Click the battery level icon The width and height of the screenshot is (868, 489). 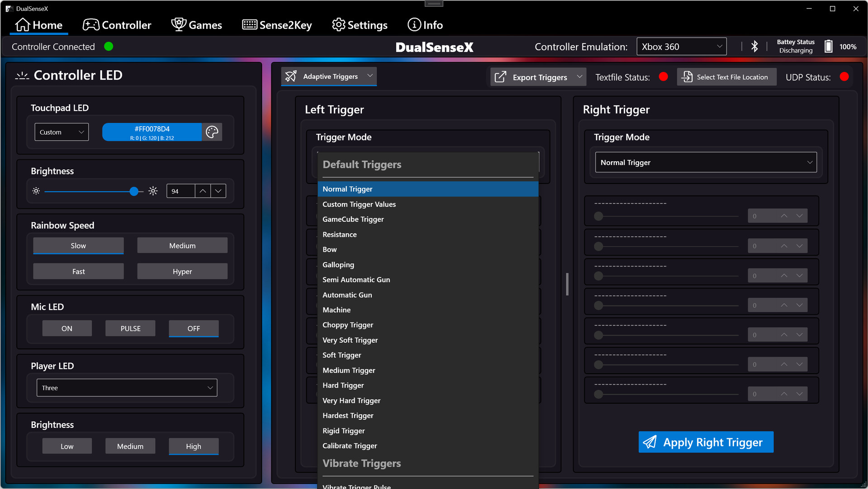828,47
